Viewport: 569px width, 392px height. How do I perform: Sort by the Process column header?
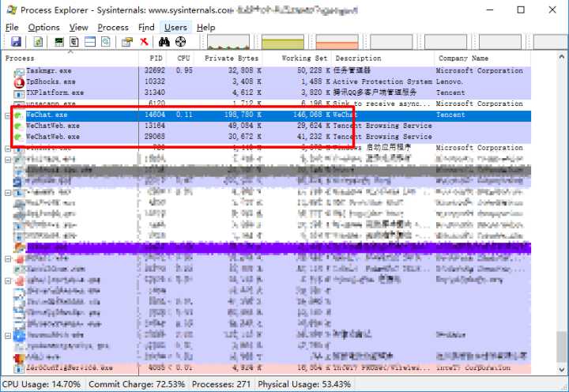(x=71, y=58)
